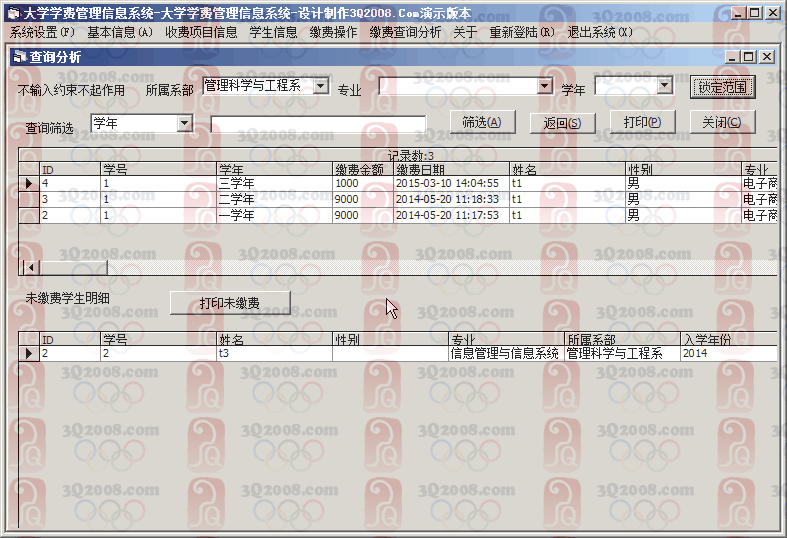Image resolution: width=787 pixels, height=538 pixels.
Task: Click the 性别 header in payment grid
Action: coord(684,169)
